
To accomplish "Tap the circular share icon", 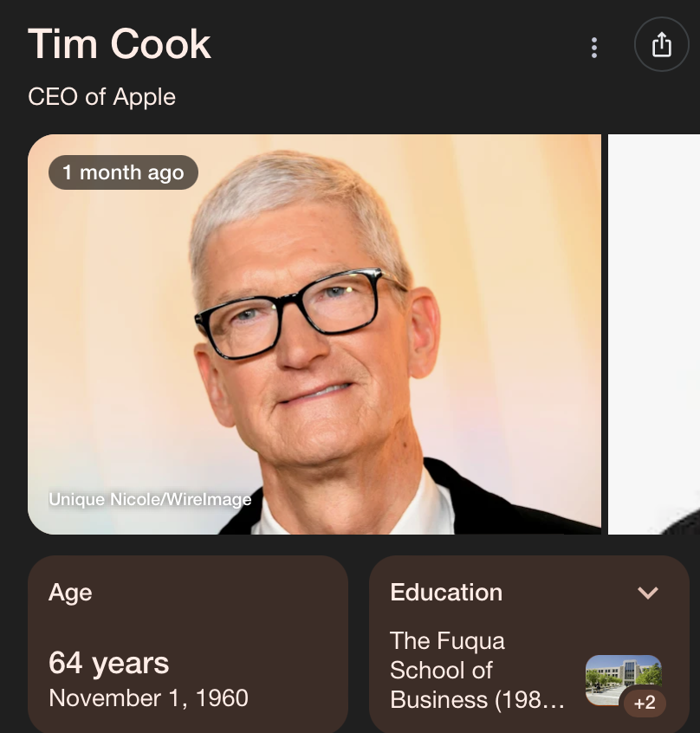I will 661,44.
